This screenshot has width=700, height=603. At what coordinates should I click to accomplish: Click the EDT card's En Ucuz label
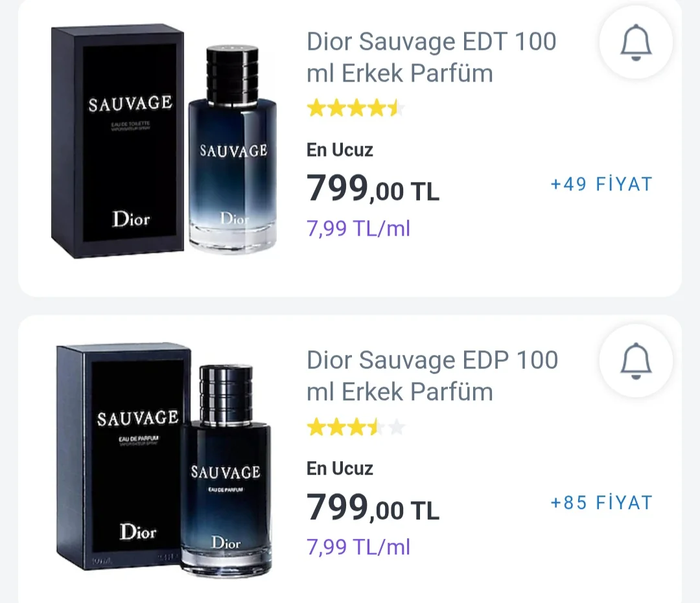340,150
